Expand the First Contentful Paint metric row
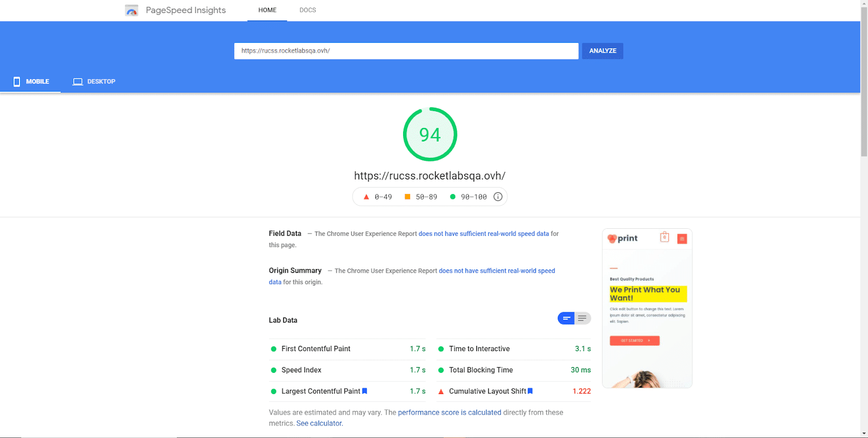This screenshot has width=868, height=438. [x=347, y=349]
